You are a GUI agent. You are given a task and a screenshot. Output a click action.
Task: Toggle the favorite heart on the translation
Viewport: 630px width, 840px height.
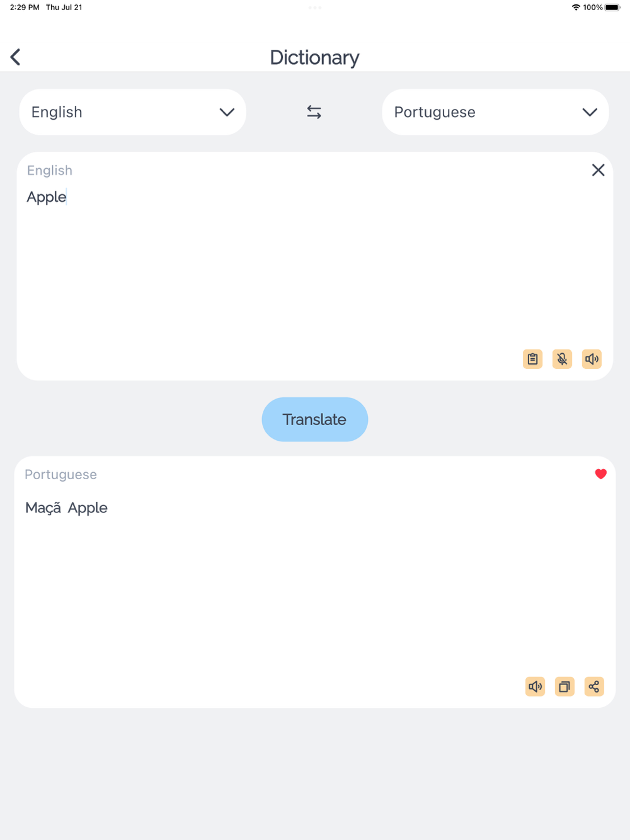pyautogui.click(x=600, y=474)
